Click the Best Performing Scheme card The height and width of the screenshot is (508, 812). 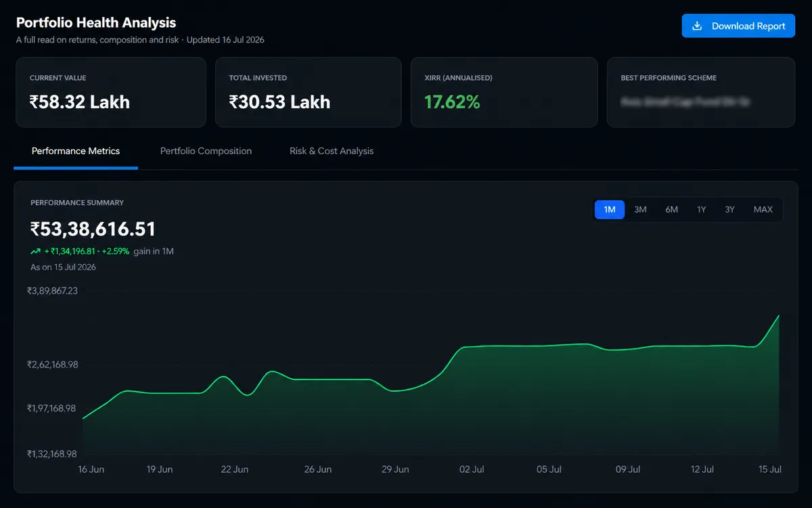pos(701,92)
